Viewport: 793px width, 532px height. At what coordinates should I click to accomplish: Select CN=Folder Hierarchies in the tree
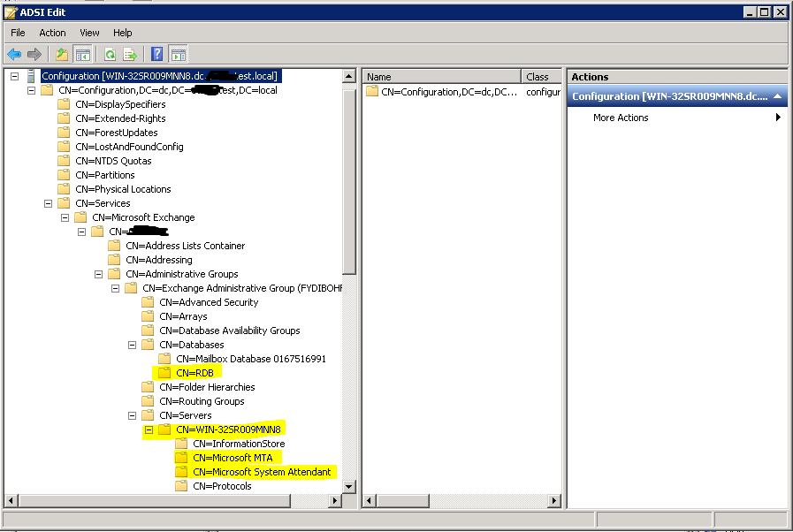(207, 388)
